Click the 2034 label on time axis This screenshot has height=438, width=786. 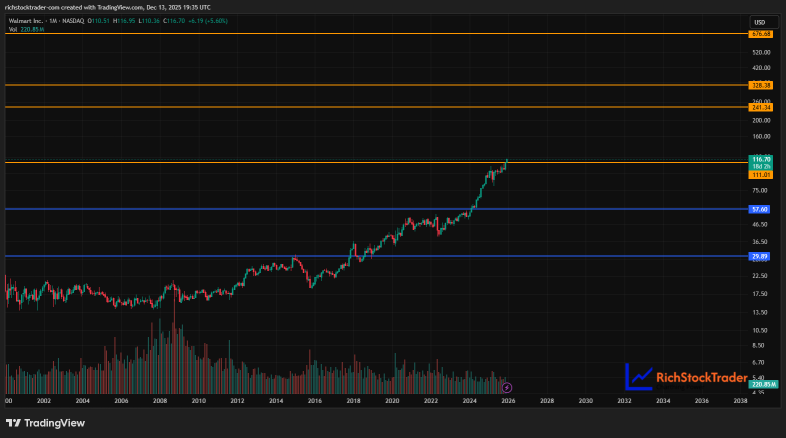tap(663, 401)
